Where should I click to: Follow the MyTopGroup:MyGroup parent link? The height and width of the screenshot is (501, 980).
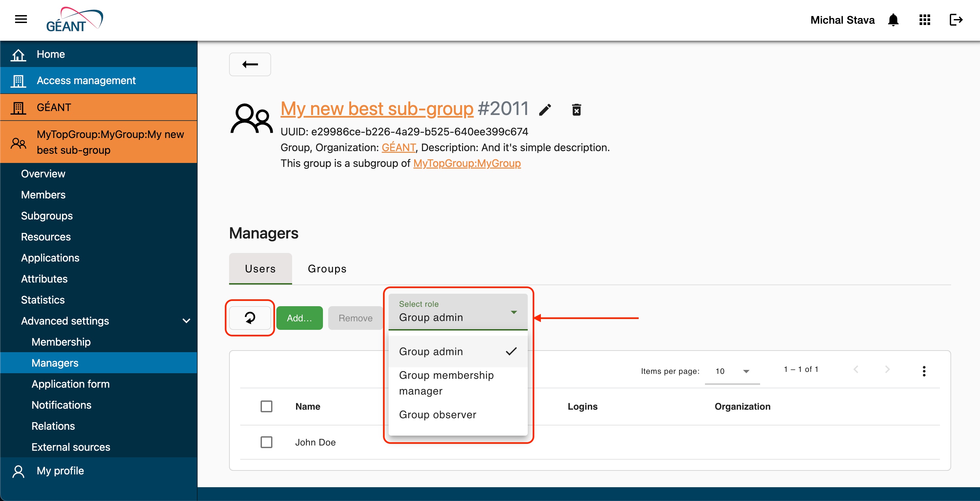point(467,163)
